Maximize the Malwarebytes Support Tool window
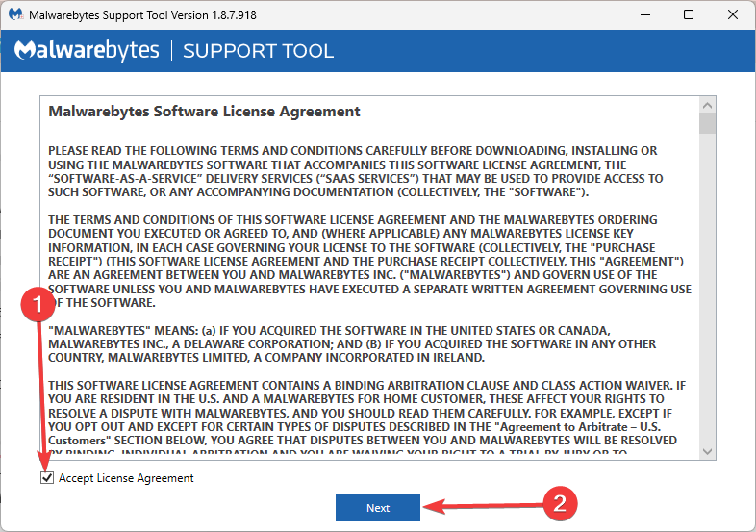 pos(689,14)
